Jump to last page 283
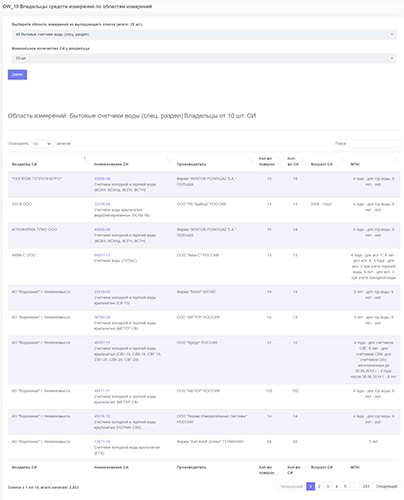Image resolution: width=404 pixels, height=500 pixels. tap(366, 487)
